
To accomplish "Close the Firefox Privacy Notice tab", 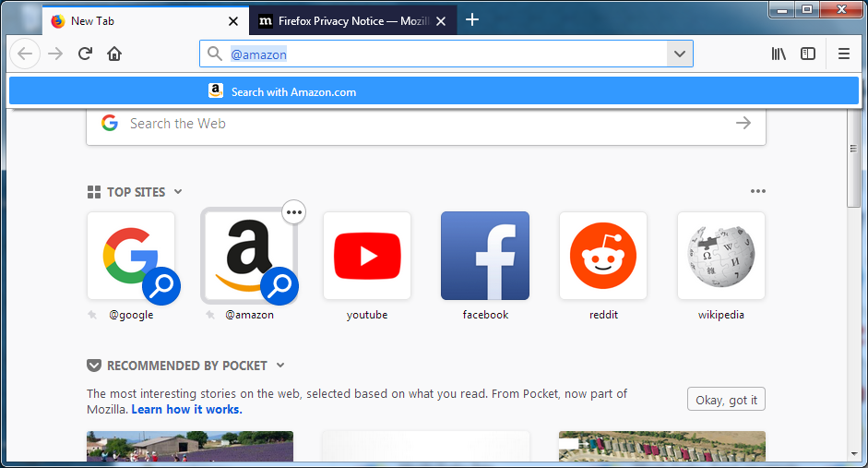I will tap(441, 21).
